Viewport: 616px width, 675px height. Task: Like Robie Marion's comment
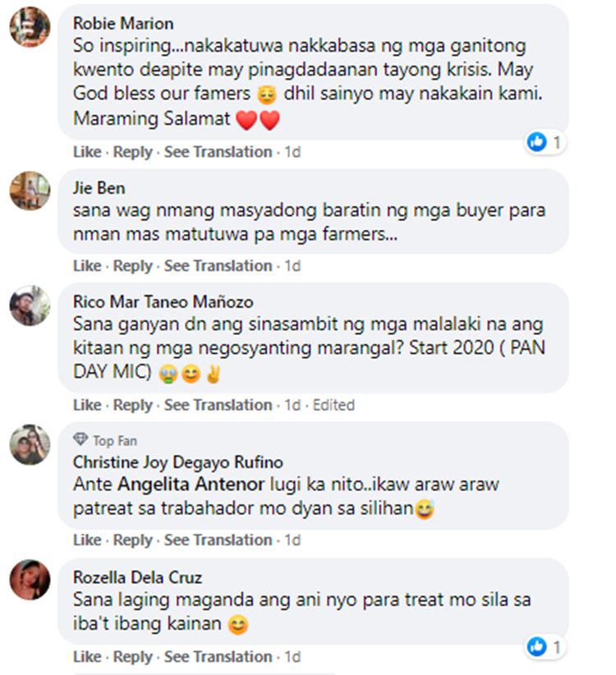click(87, 152)
